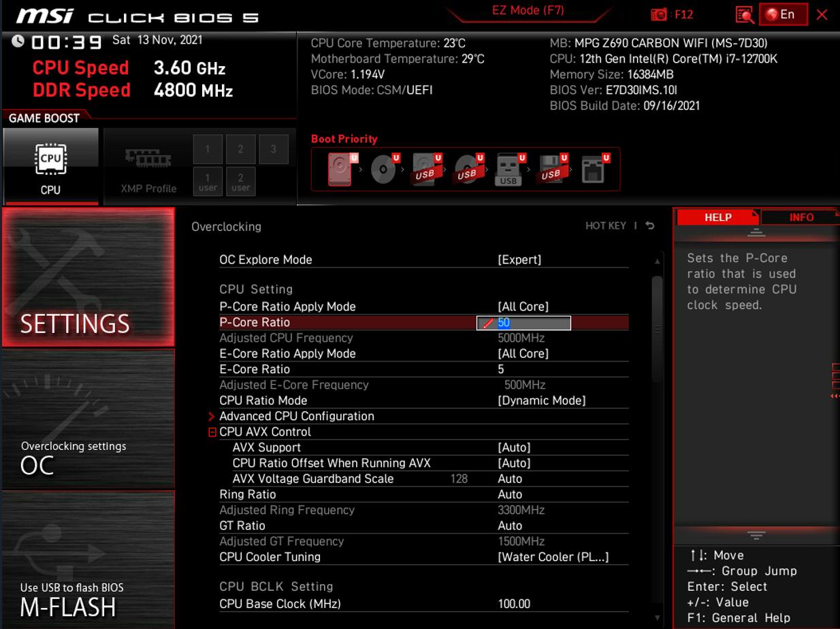840x629 pixels.
Task: Select the hard disk boot priority icon
Action: pos(338,168)
